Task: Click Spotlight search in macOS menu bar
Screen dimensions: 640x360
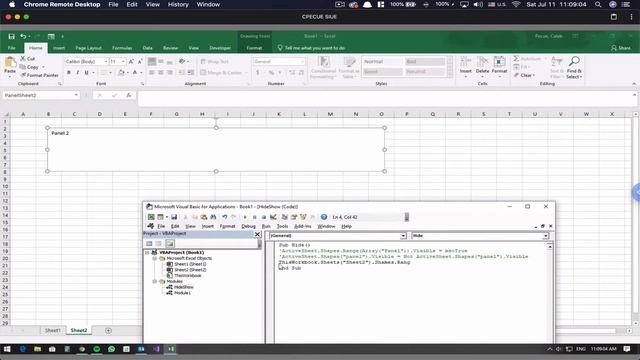Action: click(598, 4)
